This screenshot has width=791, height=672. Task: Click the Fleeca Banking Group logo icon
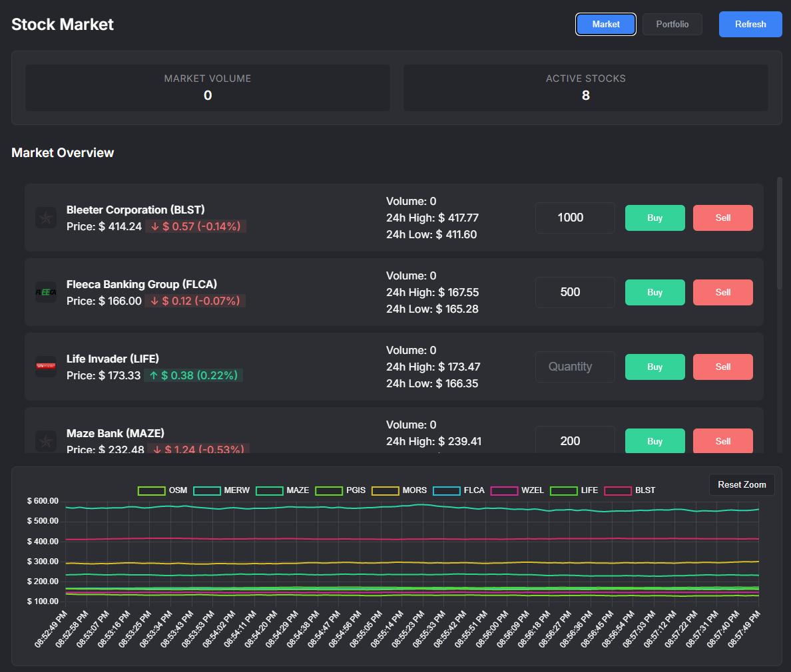click(46, 292)
